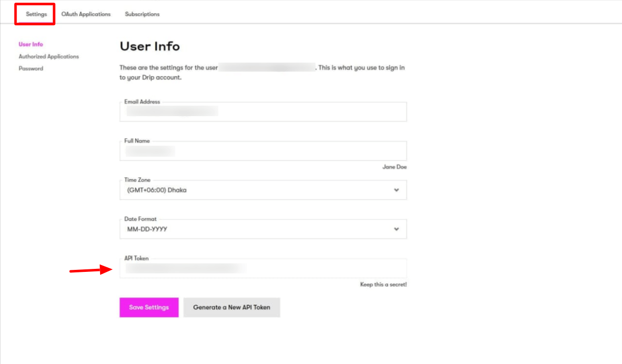Select the (GMT+06:00) Dhaka time zone value

coord(155,190)
